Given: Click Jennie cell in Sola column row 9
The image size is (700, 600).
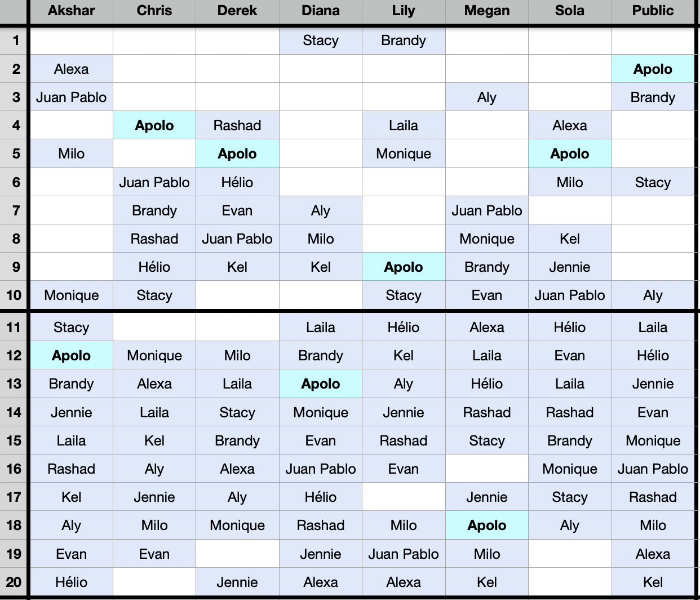Looking at the screenshot, I should [570, 267].
